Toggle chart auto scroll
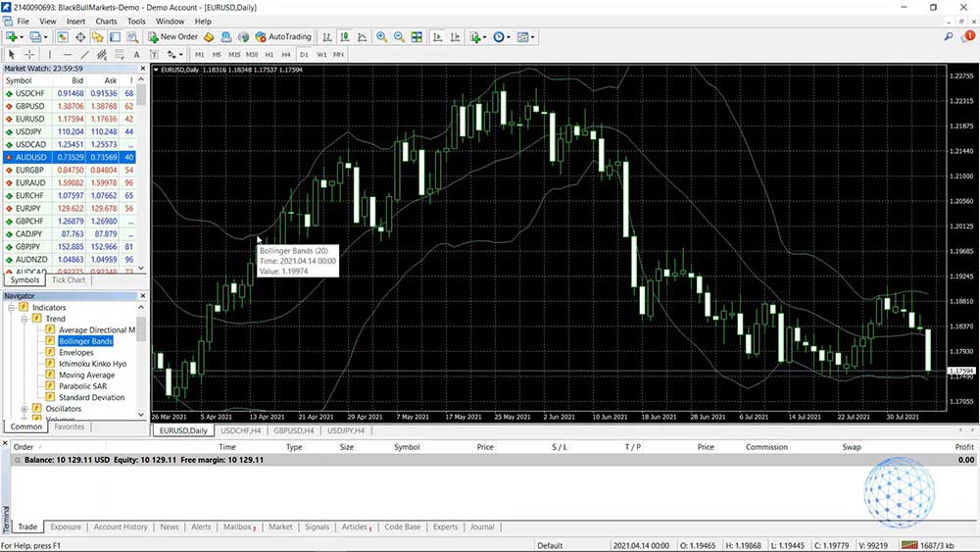 click(437, 37)
